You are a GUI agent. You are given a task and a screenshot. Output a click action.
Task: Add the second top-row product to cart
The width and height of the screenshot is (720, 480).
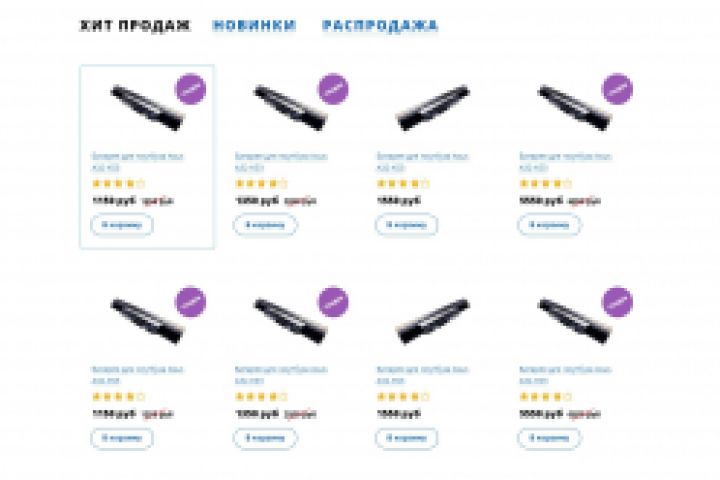265,225
